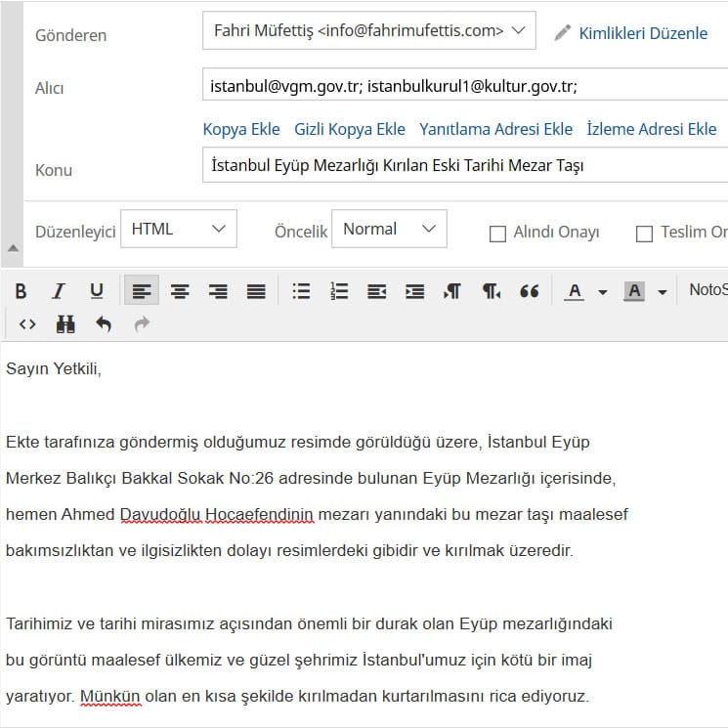Open the Düzenleyici HTML dropdown
Viewport: 728px width, 728px height.
point(179,229)
